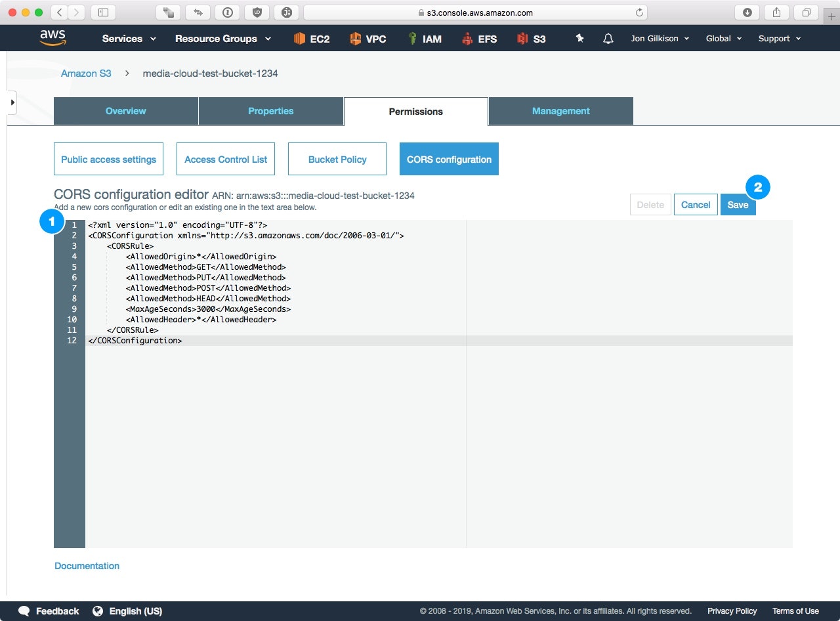Show Safari downloads
The image size is (840, 621).
click(747, 12)
